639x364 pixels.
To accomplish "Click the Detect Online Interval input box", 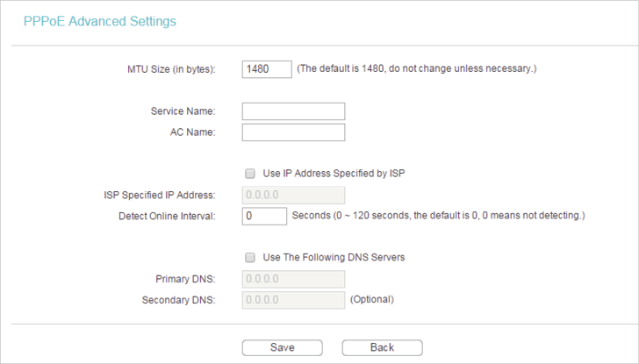I will tap(264, 216).
